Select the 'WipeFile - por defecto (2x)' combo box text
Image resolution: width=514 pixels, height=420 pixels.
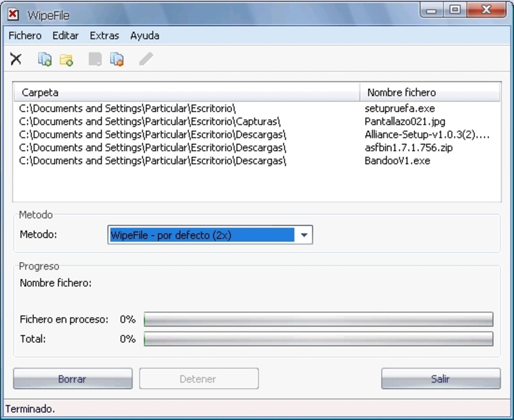pyautogui.click(x=202, y=235)
